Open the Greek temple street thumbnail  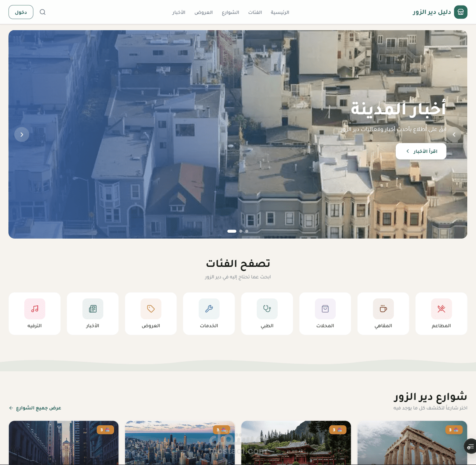(x=412, y=443)
